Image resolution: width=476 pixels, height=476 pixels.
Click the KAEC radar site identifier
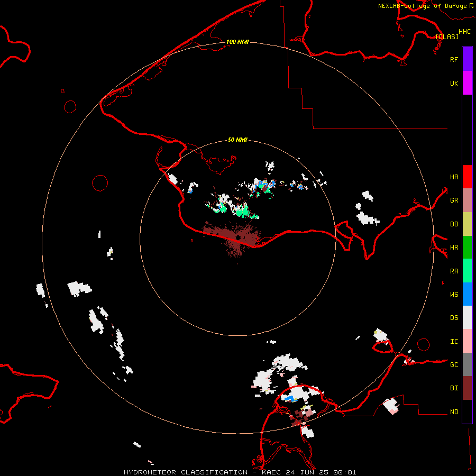click(x=272, y=472)
